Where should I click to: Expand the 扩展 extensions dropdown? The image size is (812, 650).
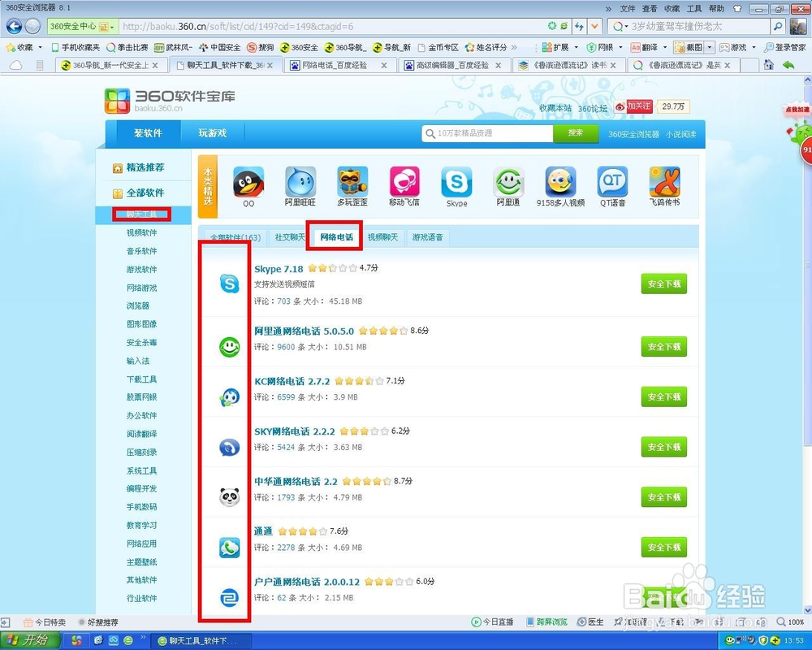[x=576, y=47]
